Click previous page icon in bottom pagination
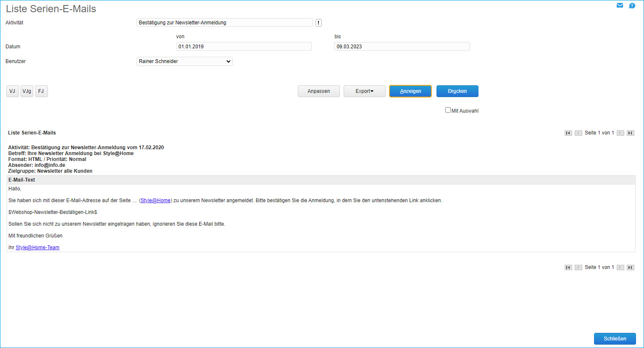 (578, 267)
